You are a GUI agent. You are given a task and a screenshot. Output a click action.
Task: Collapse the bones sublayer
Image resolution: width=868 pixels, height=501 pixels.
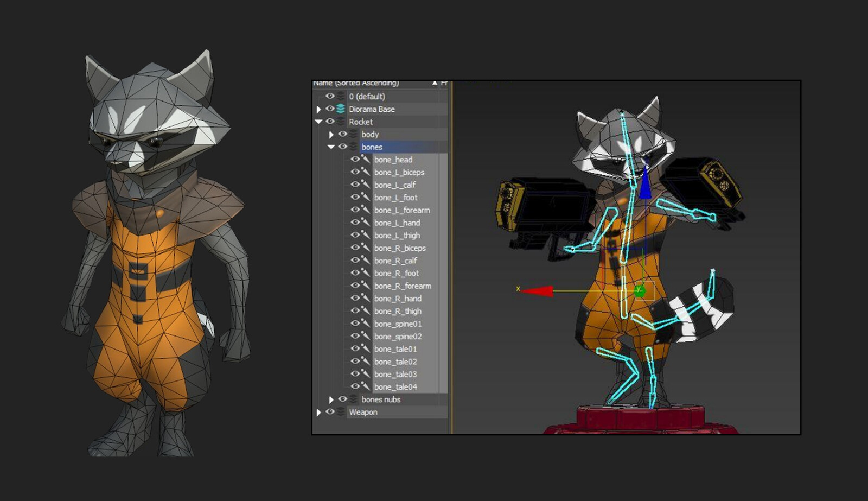(331, 147)
